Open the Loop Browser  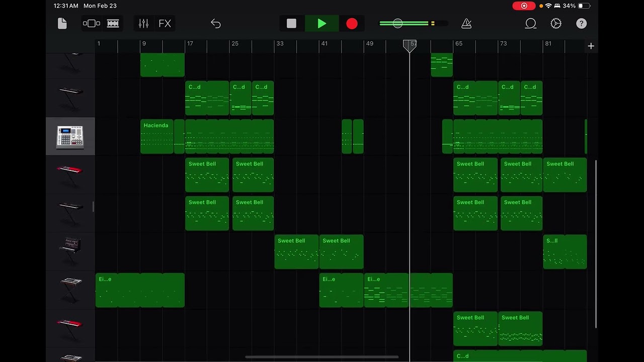(530, 24)
